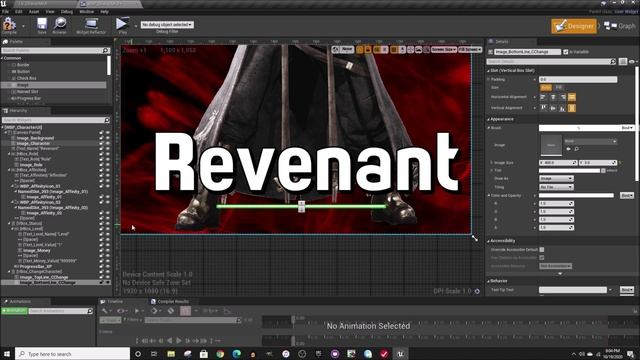Open the Tiling dropdown
The image size is (640, 360).
pos(556,187)
